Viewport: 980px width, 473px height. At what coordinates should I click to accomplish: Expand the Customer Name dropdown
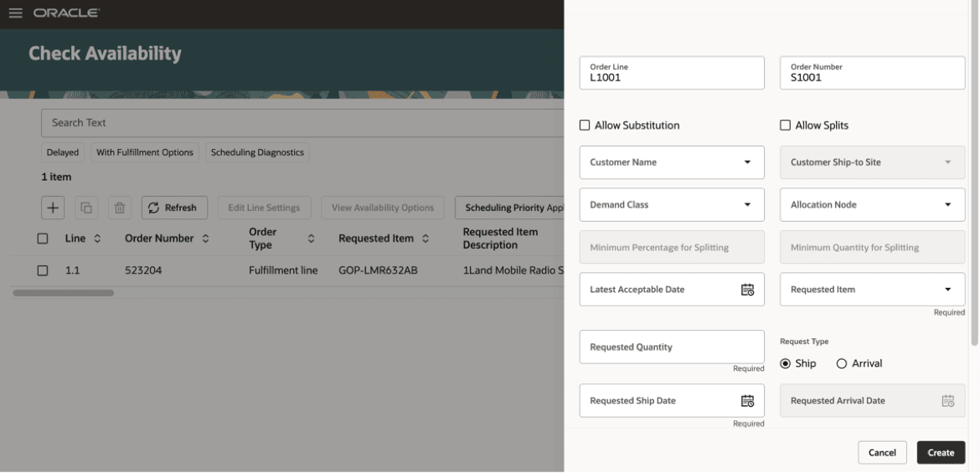747,162
